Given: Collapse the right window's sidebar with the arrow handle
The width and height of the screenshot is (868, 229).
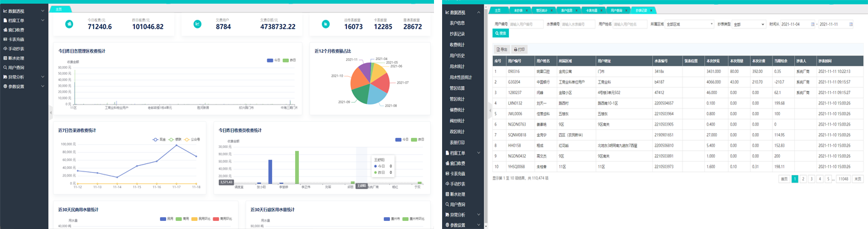Looking at the screenshot, I should (x=490, y=111).
